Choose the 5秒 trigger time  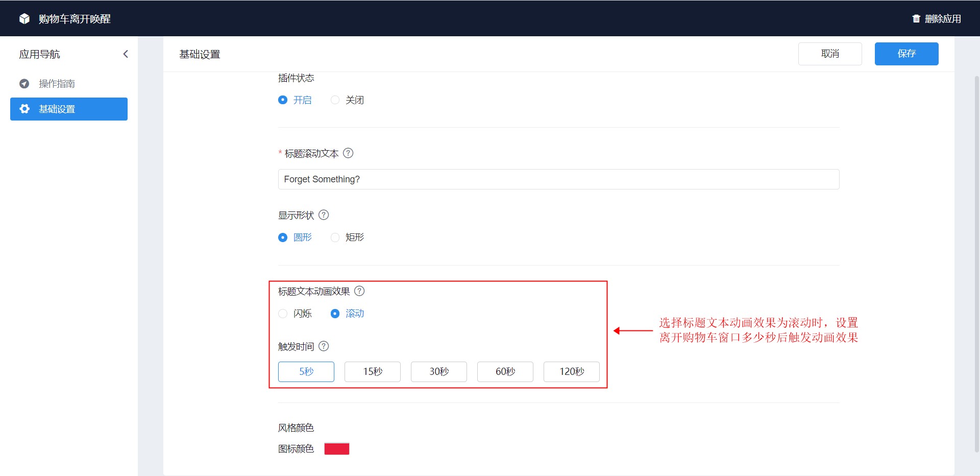click(x=306, y=372)
